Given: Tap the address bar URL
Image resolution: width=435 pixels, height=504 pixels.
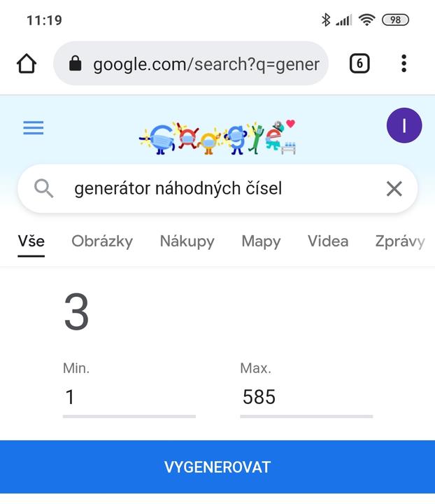Looking at the screenshot, I should 206,64.
